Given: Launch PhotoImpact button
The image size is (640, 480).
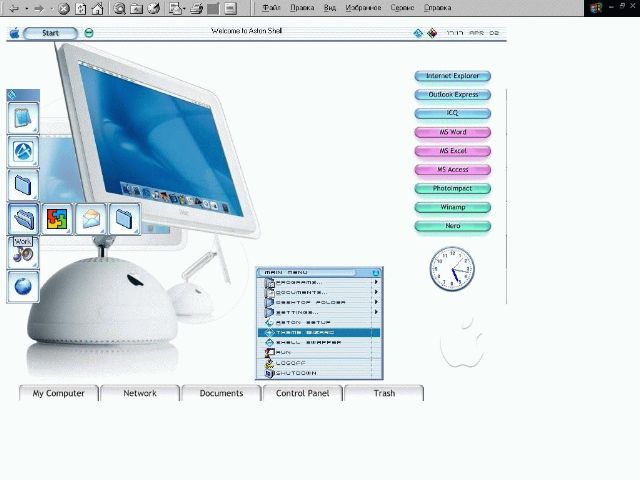Looking at the screenshot, I should coord(453,189).
